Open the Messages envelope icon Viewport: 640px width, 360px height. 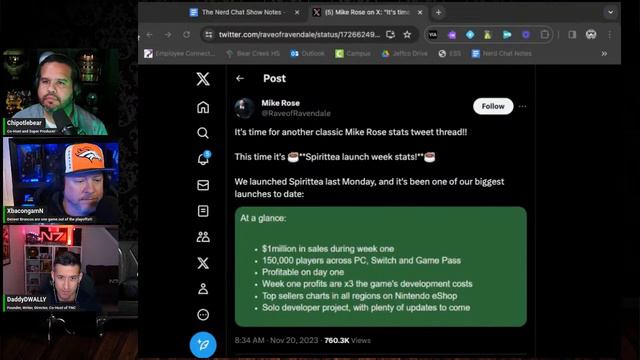click(x=203, y=185)
